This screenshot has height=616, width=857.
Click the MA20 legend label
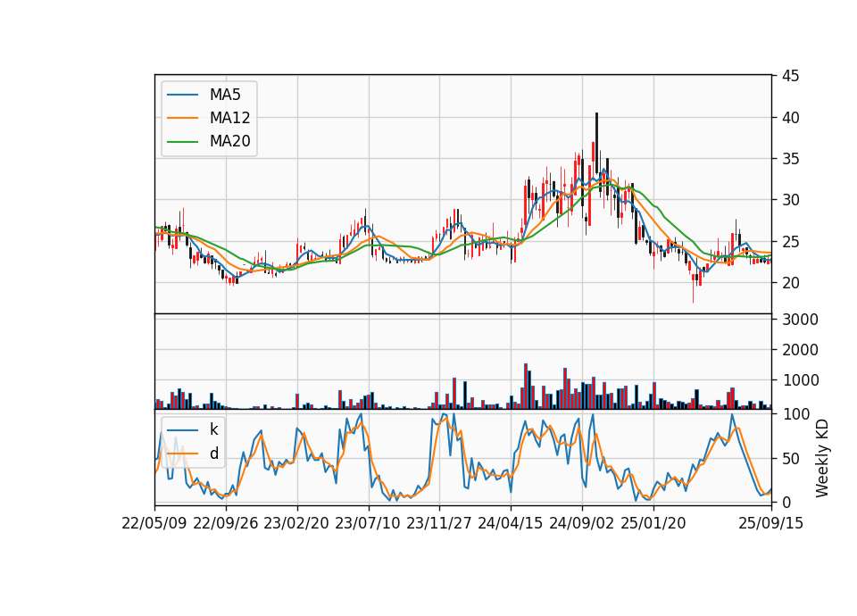[x=229, y=142]
